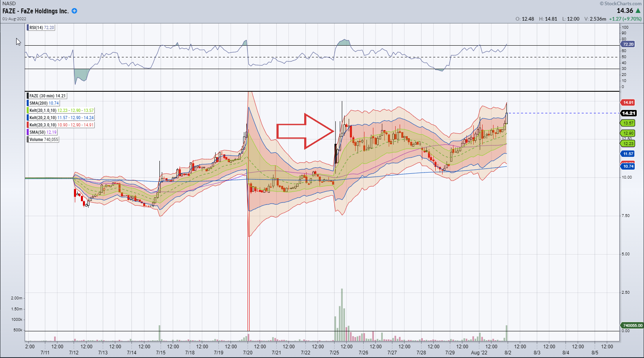This screenshot has width=644, height=358.
Task: Click the 7/11 date on time axis
Action: (x=45, y=353)
